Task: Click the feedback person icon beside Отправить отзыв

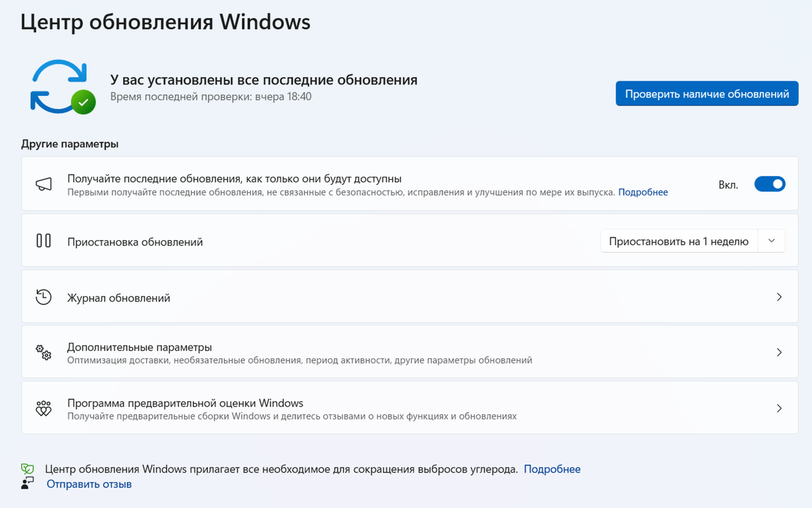Action: 27,483
